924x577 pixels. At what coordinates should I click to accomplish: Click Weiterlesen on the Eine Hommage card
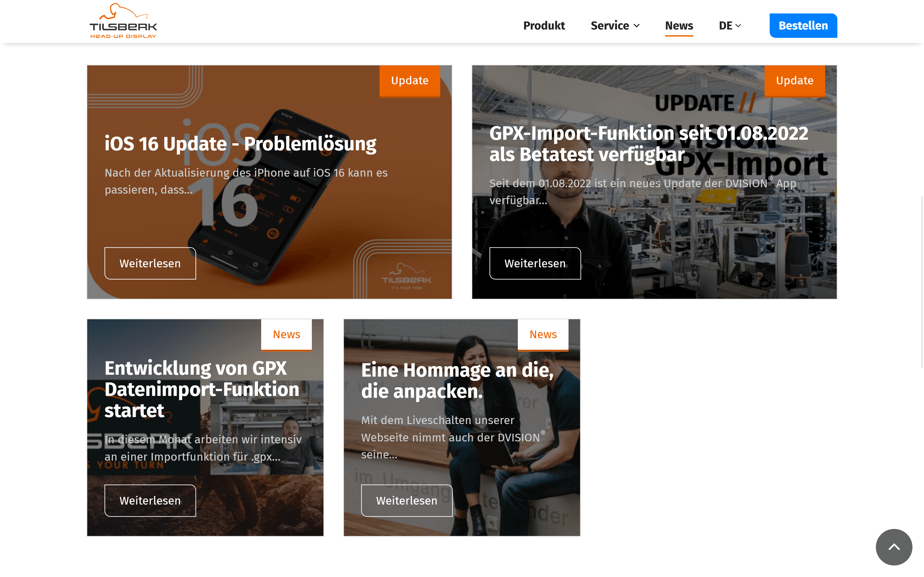click(x=406, y=501)
